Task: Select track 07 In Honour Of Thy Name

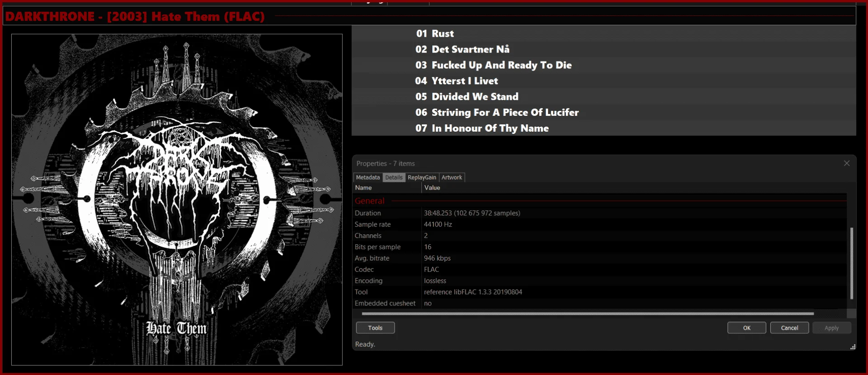Action: [x=604, y=128]
